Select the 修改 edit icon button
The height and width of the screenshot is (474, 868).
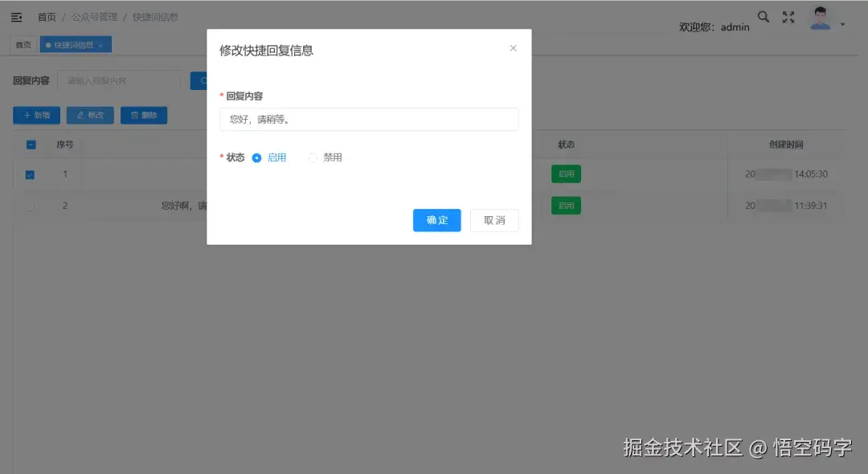[x=90, y=115]
